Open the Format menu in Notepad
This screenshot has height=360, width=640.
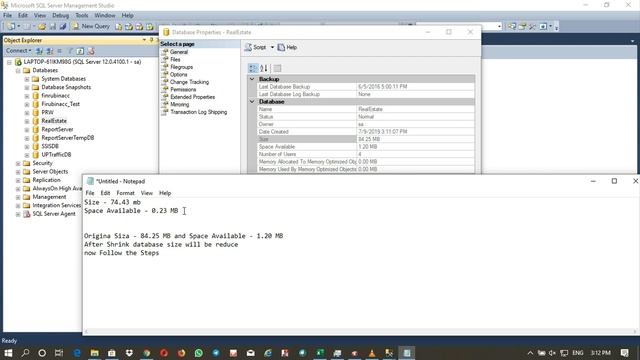tap(125, 193)
